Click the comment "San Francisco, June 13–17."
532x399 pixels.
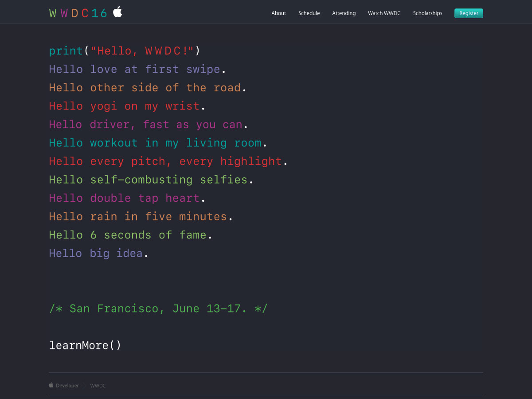point(158,309)
